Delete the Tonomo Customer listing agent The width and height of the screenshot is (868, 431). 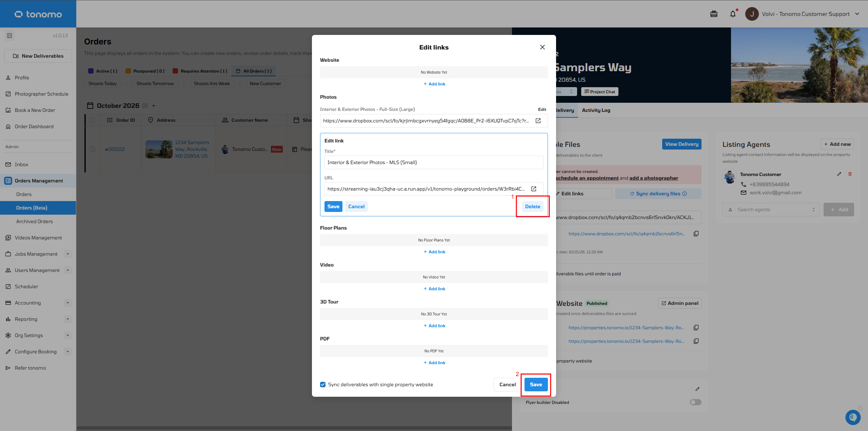click(850, 174)
